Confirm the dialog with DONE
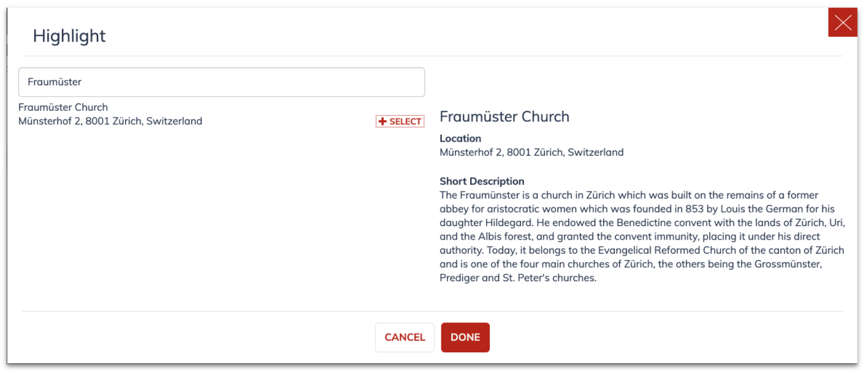868x375 pixels. [x=465, y=338]
